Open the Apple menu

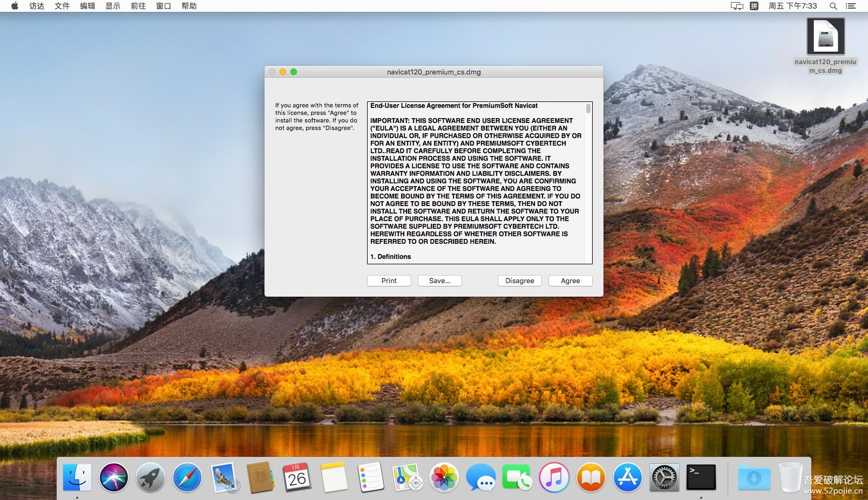pyautogui.click(x=15, y=6)
